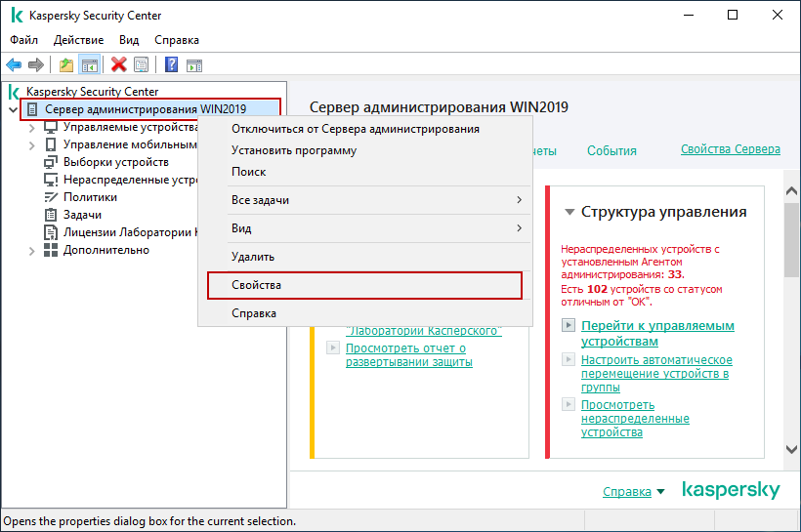Image resolution: width=801 pixels, height=532 pixels.
Task: Collapse the Структура управления section triangle
Action: click(x=569, y=212)
